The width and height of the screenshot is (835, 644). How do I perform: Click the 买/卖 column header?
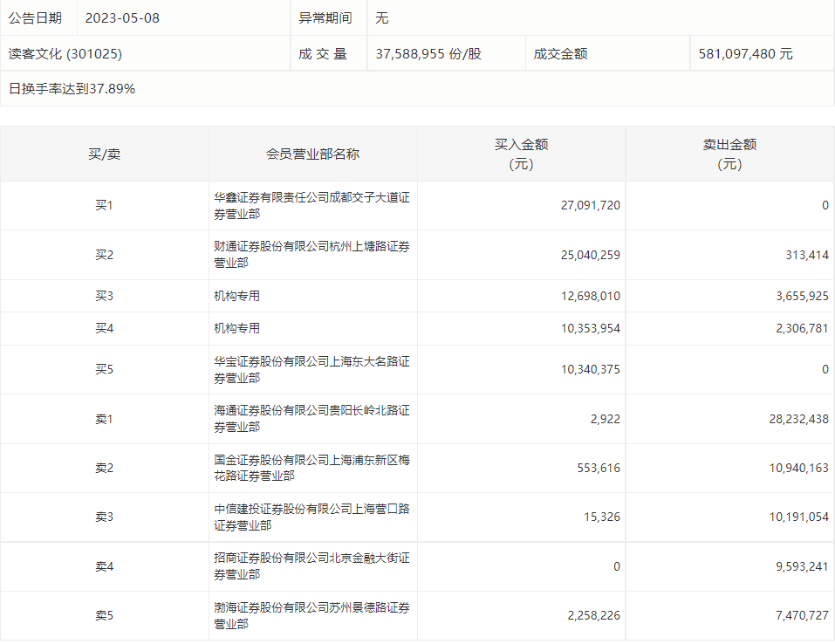(105, 154)
